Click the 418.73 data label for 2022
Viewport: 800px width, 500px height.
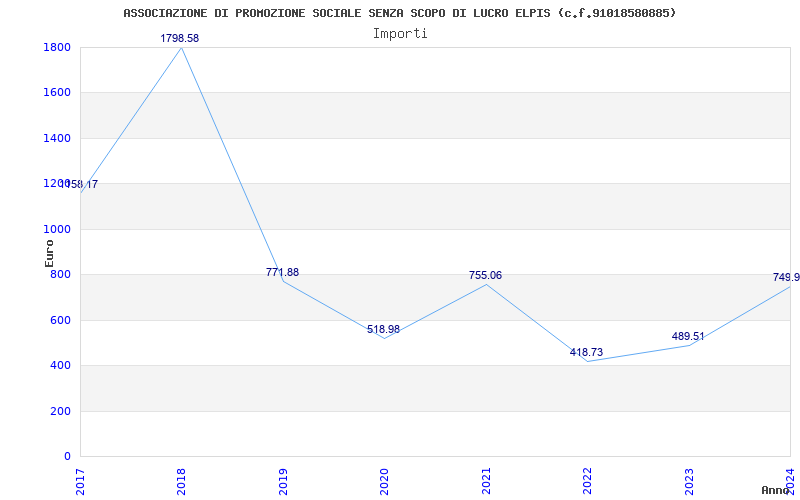[586, 352]
